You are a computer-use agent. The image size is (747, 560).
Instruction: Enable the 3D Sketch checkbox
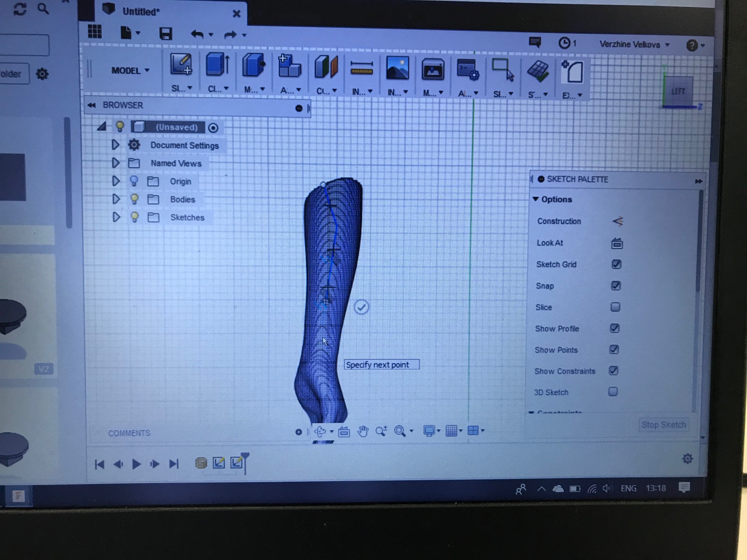click(614, 392)
